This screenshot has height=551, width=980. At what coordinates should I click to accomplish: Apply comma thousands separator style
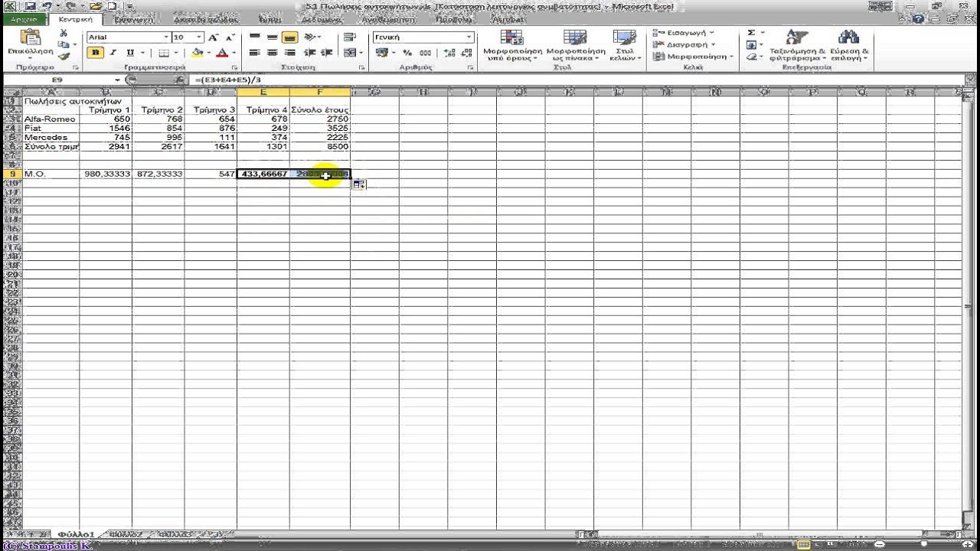pos(426,53)
